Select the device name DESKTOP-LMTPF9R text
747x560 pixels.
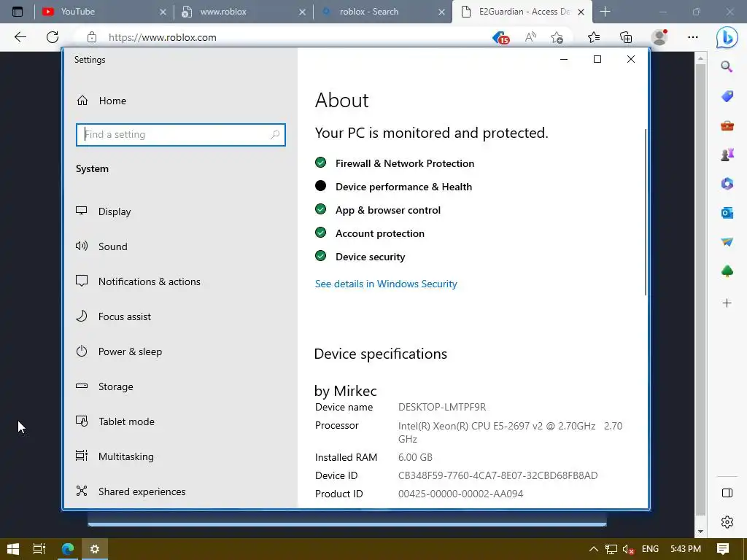pos(442,407)
